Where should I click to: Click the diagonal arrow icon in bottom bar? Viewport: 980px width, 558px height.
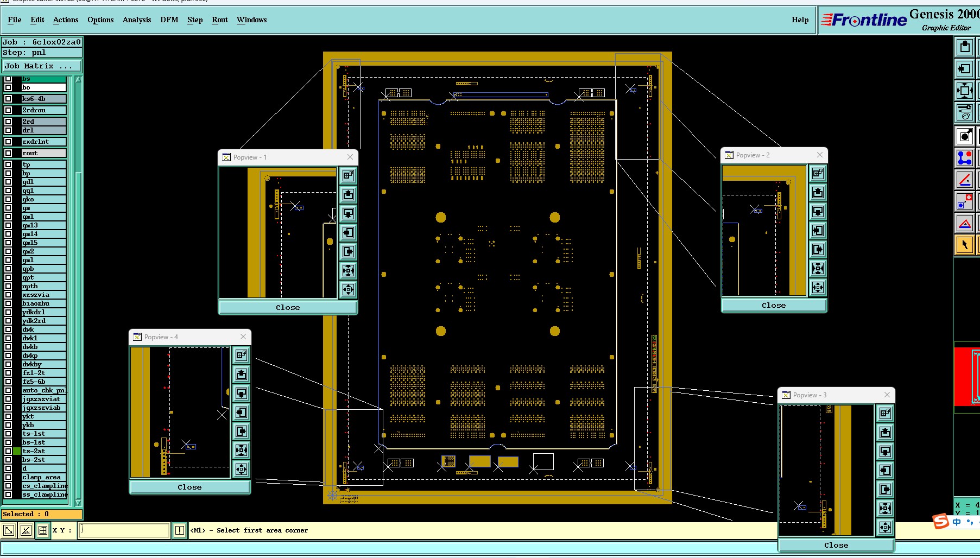pos(9,530)
